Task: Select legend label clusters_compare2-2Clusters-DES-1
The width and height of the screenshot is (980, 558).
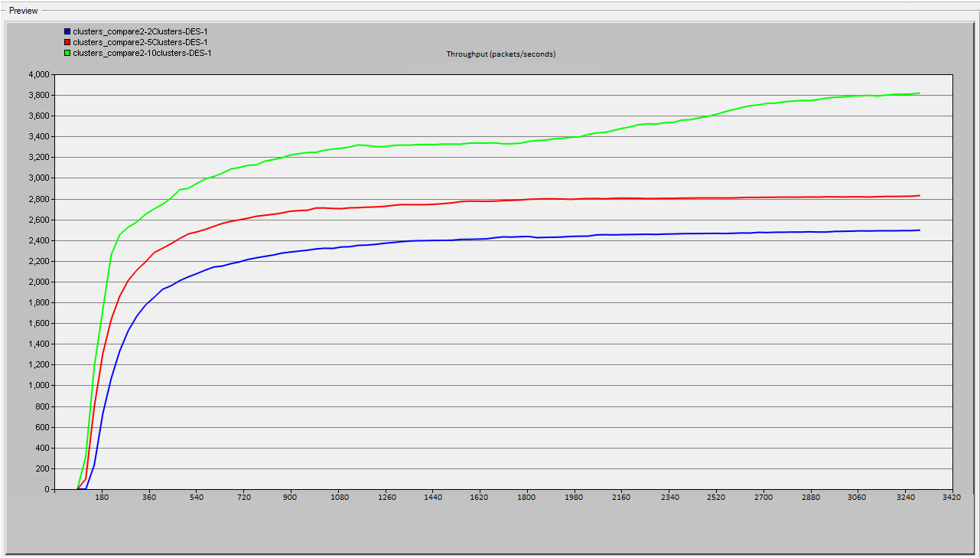Action: tap(140, 31)
